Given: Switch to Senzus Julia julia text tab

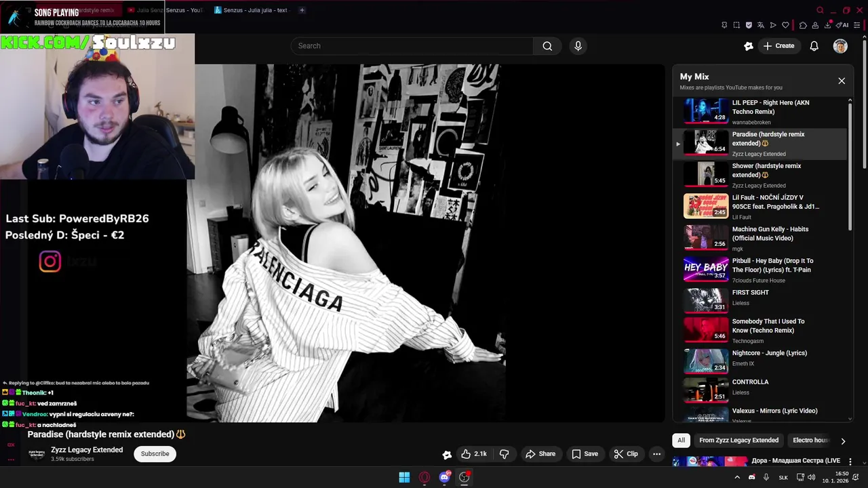Looking at the screenshot, I should (252, 10).
